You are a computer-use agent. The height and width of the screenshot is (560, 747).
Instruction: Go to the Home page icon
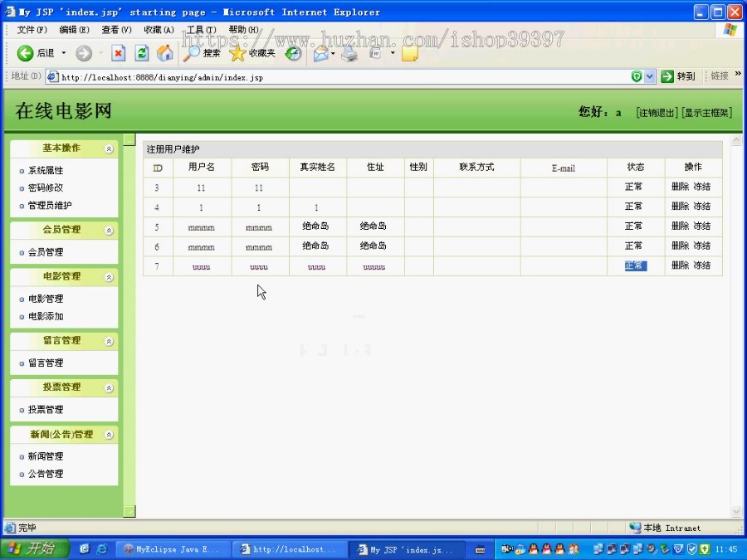click(x=165, y=53)
